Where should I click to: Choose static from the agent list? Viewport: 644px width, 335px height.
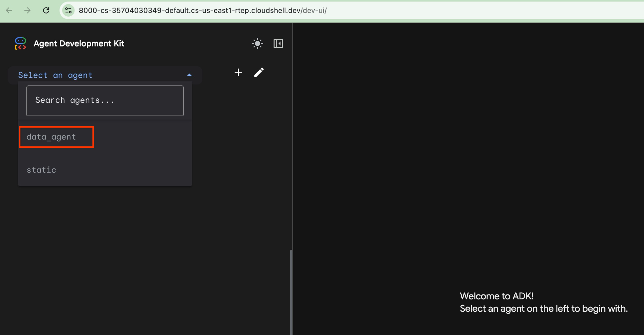[x=42, y=170]
